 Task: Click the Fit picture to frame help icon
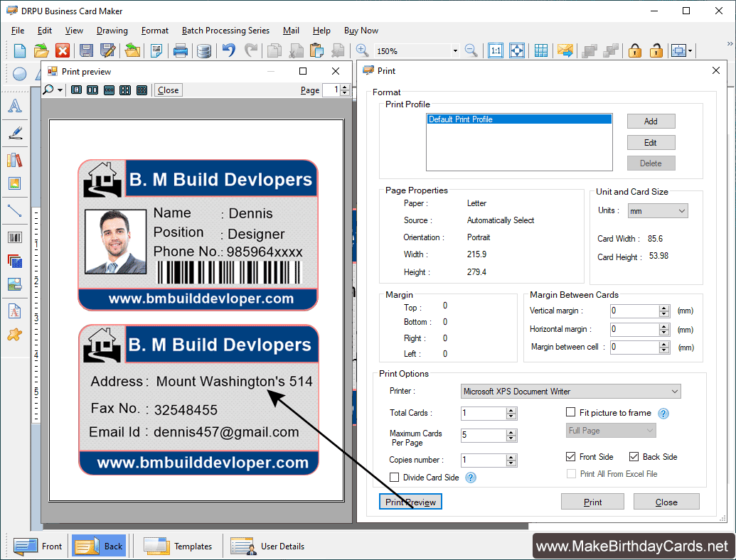click(663, 413)
